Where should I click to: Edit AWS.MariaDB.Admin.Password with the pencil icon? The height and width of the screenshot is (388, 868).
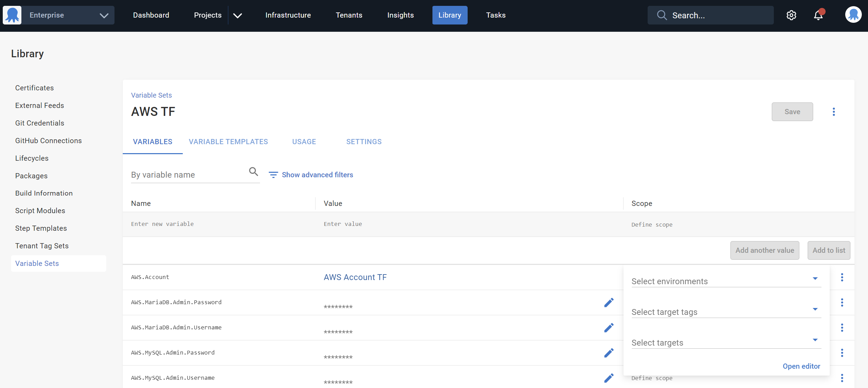pyautogui.click(x=609, y=302)
